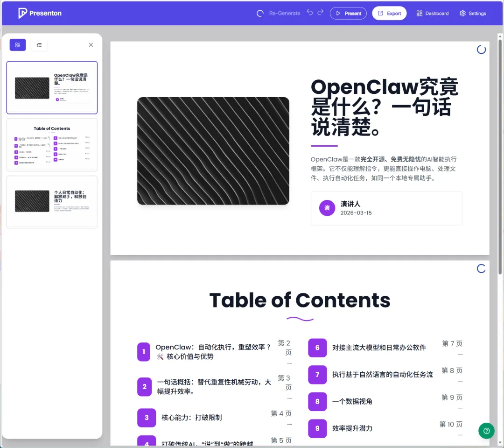Click the number 8 badge in contents
Viewport: 504px width, 448px height.
pos(317,401)
